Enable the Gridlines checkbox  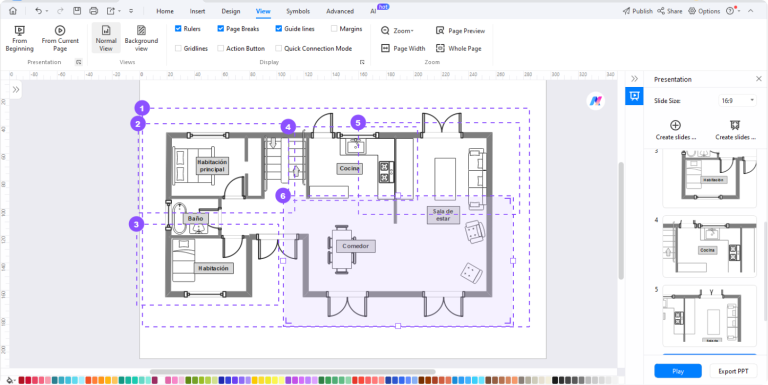178,48
